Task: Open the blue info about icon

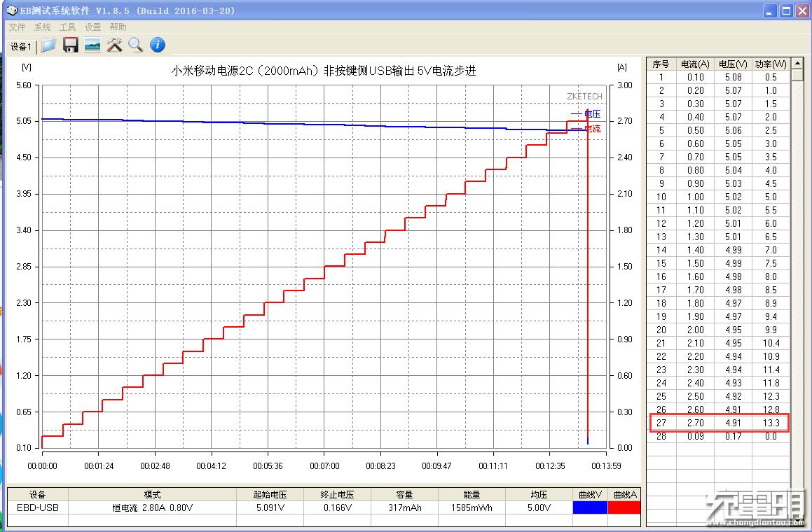Action: click(158, 45)
